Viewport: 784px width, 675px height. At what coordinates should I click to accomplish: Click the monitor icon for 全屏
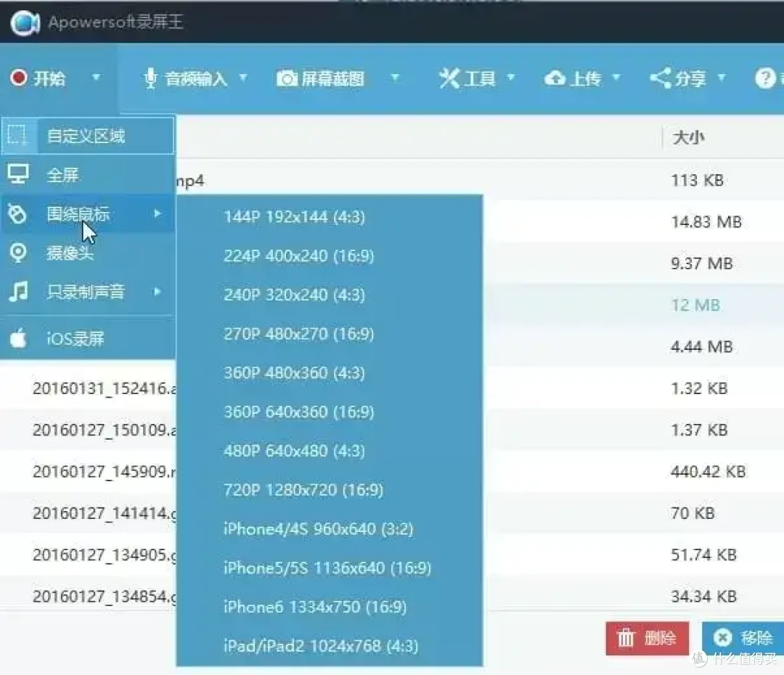(x=18, y=174)
